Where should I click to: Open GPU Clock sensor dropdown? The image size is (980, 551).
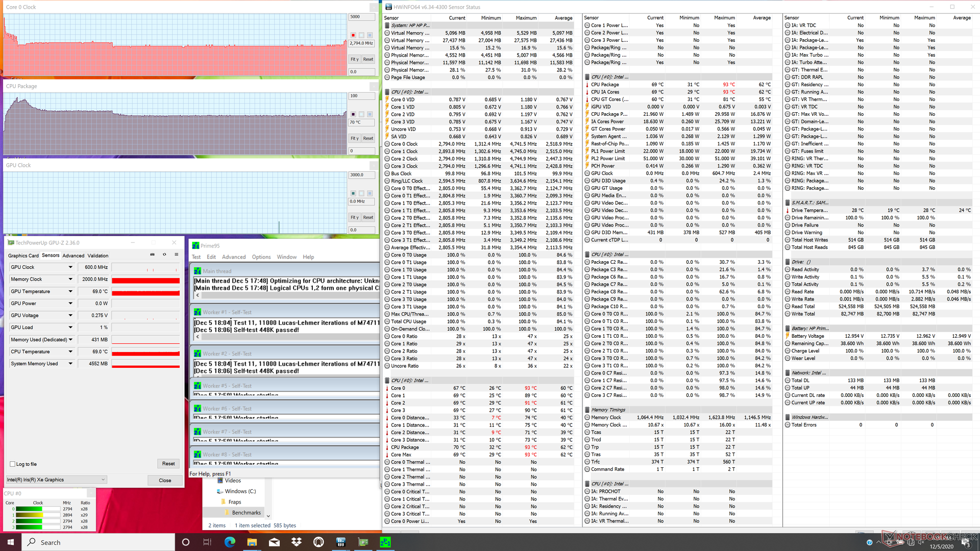[x=70, y=267]
